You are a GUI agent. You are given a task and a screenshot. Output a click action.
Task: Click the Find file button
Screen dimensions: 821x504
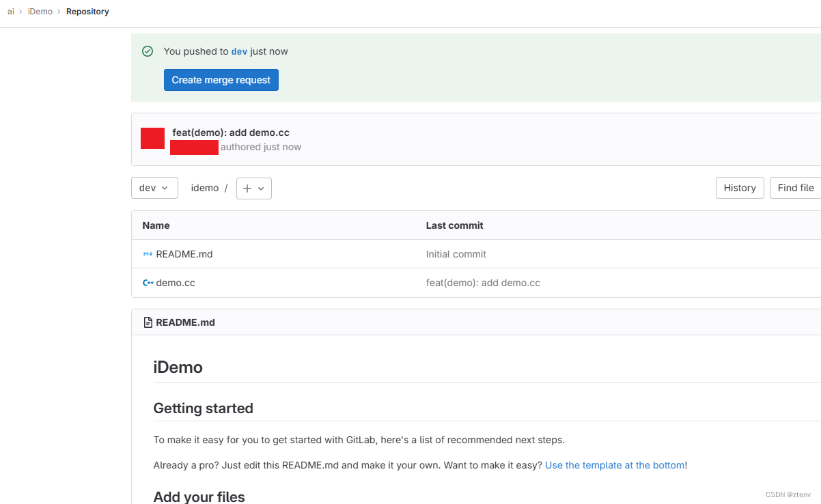[x=796, y=188]
